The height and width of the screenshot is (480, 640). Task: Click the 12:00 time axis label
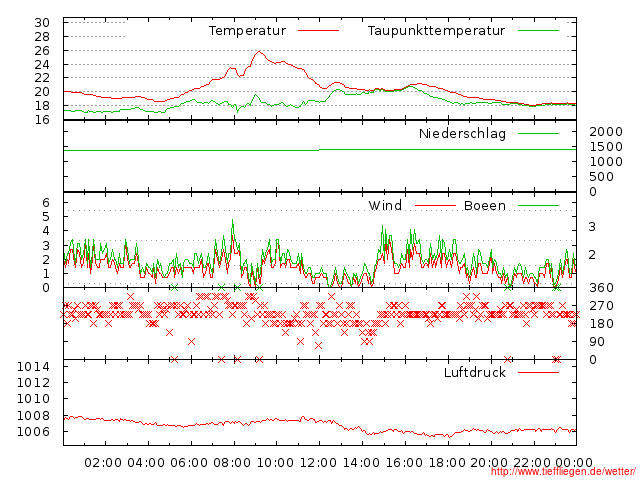pos(318,463)
